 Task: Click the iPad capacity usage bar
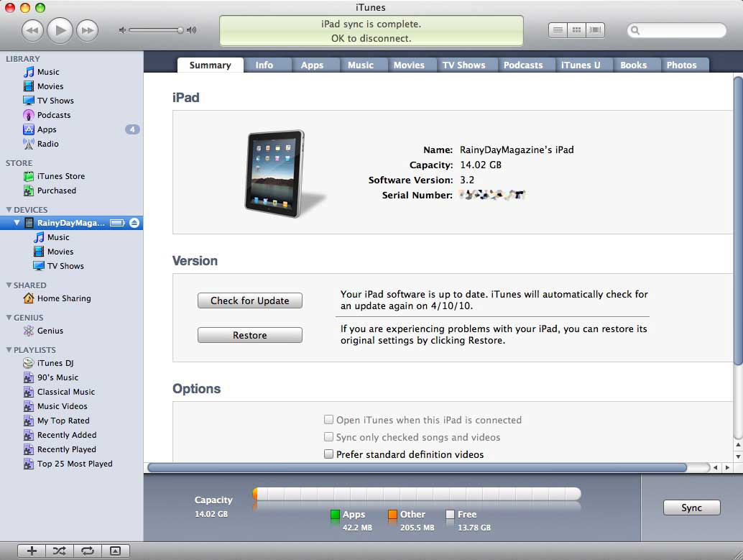click(417, 494)
